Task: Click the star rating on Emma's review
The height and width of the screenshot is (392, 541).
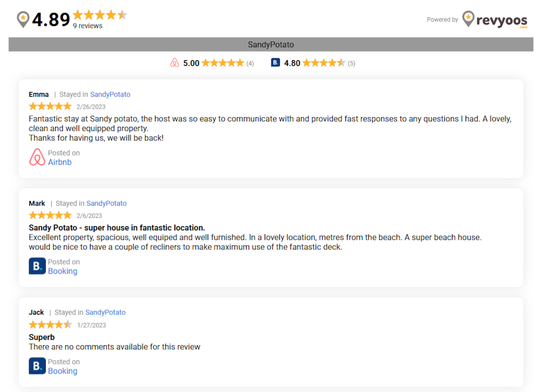Action: pyautogui.click(x=50, y=106)
